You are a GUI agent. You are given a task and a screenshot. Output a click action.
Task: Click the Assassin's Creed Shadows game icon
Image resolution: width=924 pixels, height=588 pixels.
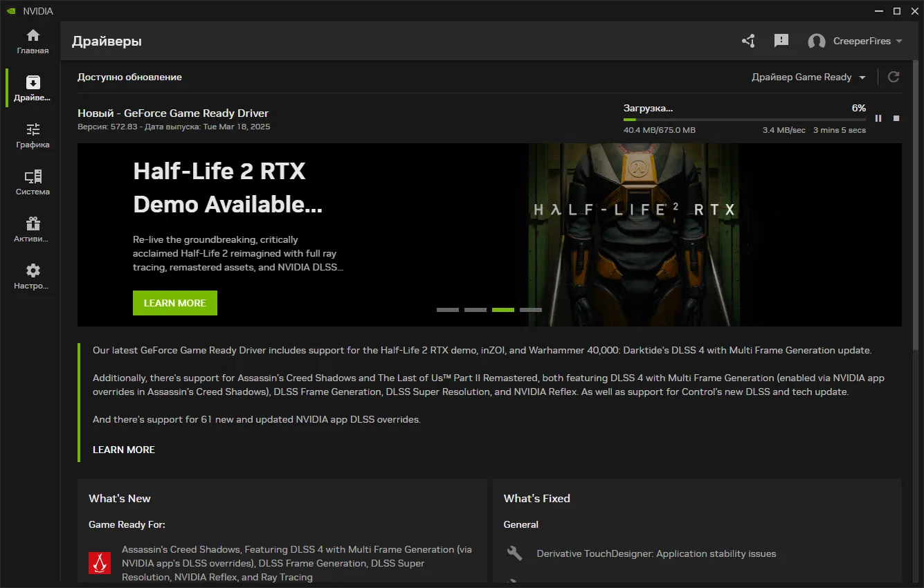pos(100,563)
